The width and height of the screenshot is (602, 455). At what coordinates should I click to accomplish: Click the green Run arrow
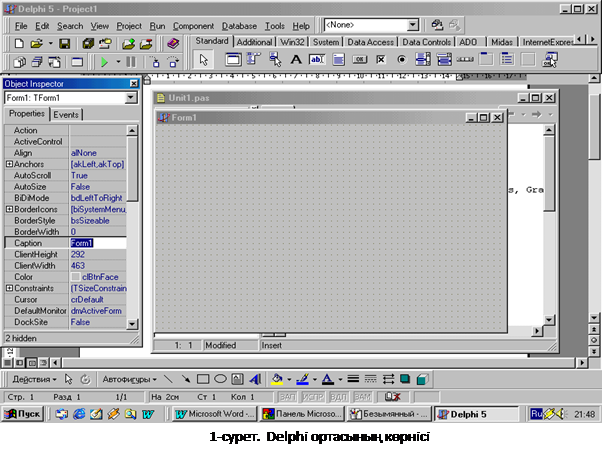[x=104, y=62]
